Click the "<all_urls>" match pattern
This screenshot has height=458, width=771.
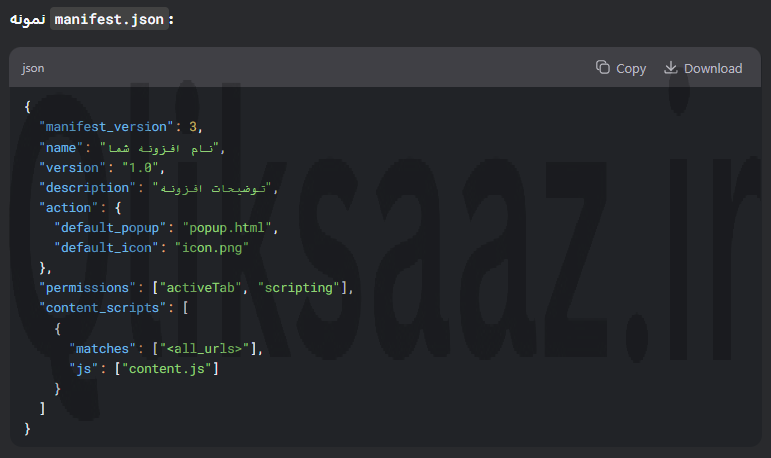click(205, 349)
